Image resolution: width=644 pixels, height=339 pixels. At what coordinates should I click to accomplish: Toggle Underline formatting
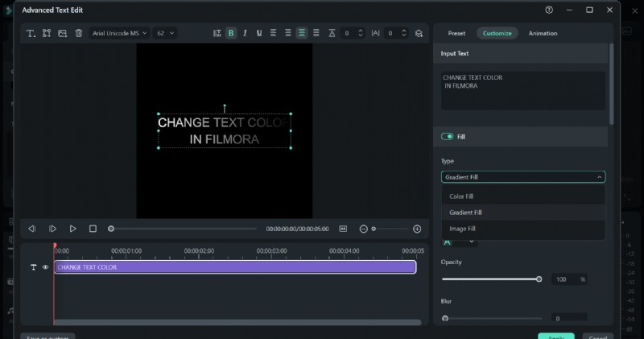tap(259, 33)
